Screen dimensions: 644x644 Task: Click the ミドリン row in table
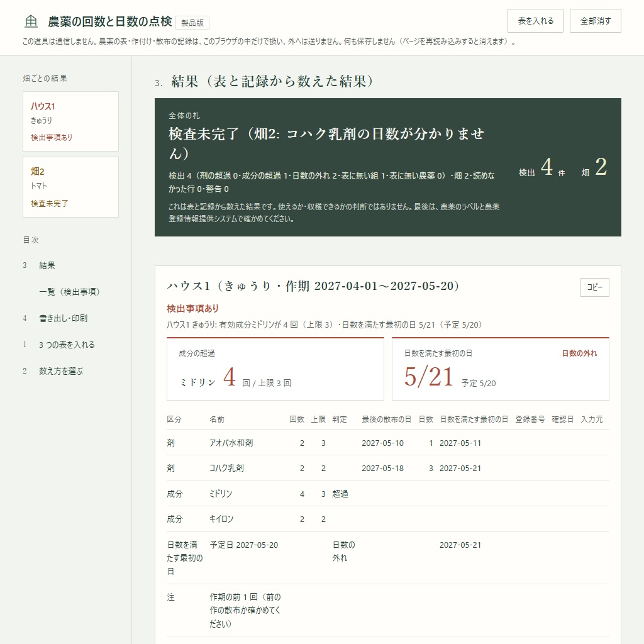387,494
